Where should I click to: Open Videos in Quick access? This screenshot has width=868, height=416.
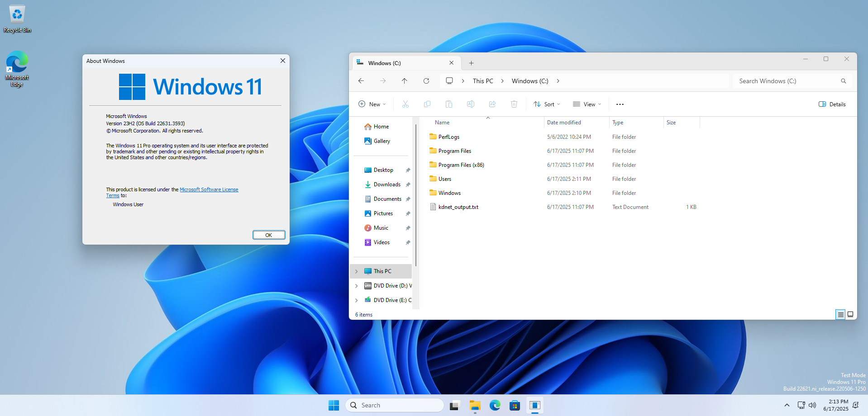click(x=377, y=242)
